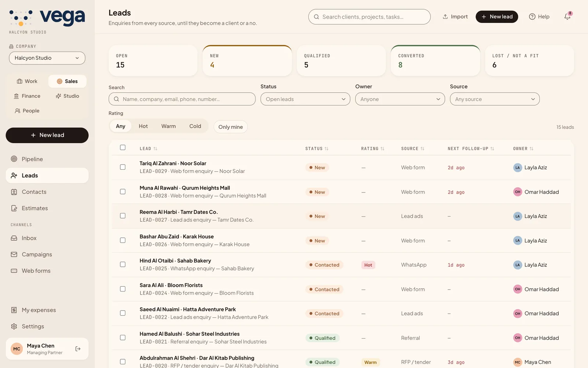Click the Name, company, email search field
This screenshot has width=588, height=368.
click(x=182, y=99)
